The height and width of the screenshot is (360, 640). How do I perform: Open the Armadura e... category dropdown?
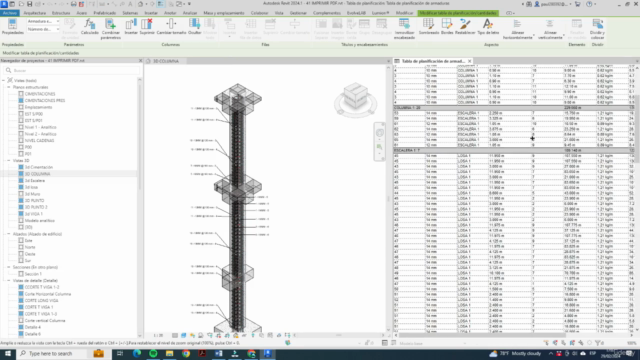pyautogui.click(x=43, y=21)
